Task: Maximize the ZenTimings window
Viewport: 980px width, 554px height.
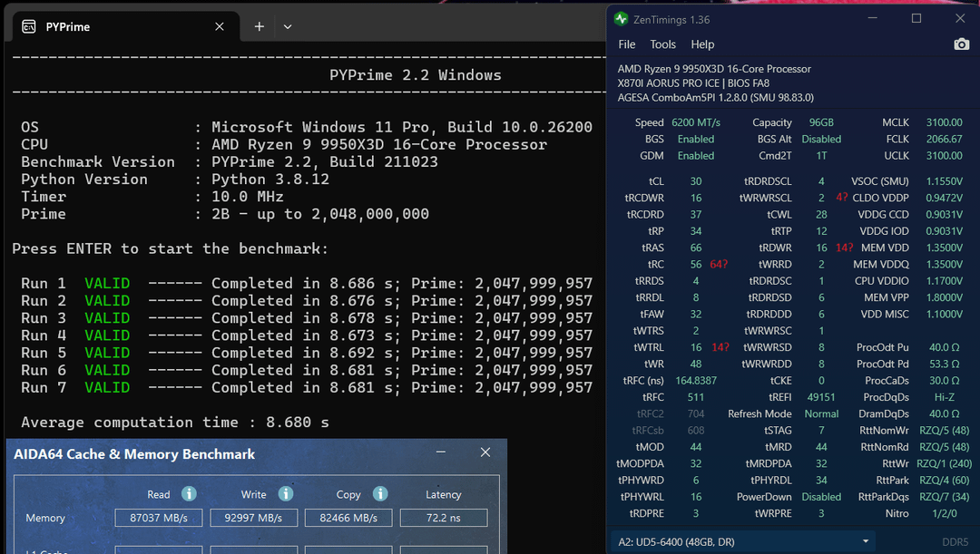Action: (x=916, y=19)
